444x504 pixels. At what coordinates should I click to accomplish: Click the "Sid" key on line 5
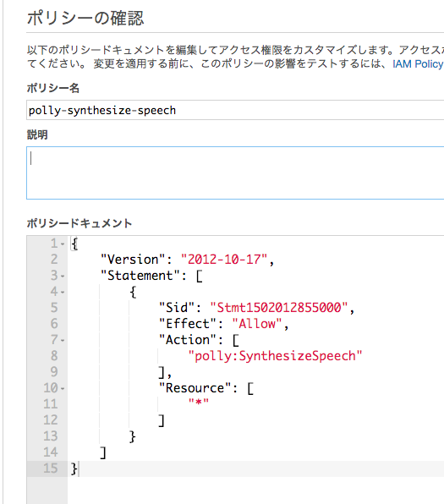(x=177, y=308)
